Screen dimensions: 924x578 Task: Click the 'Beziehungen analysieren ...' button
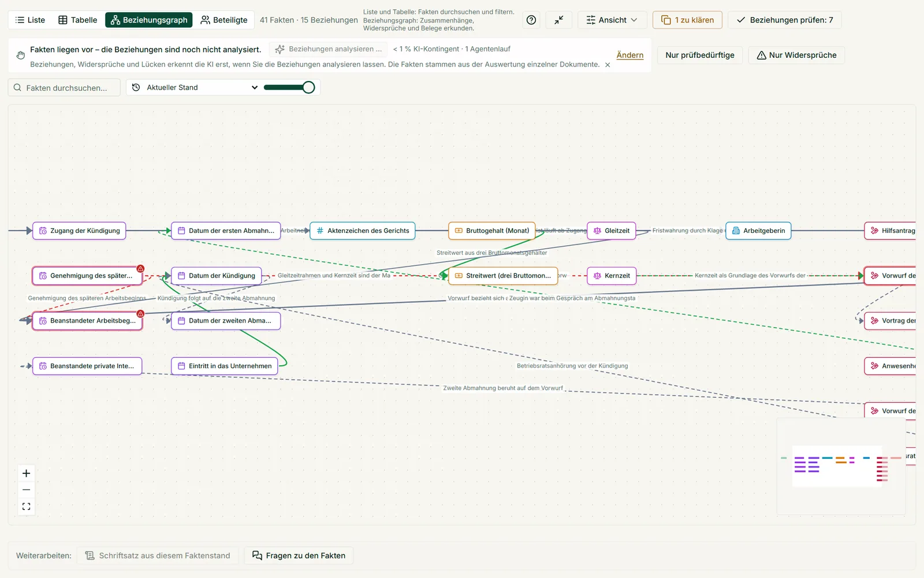tap(329, 49)
